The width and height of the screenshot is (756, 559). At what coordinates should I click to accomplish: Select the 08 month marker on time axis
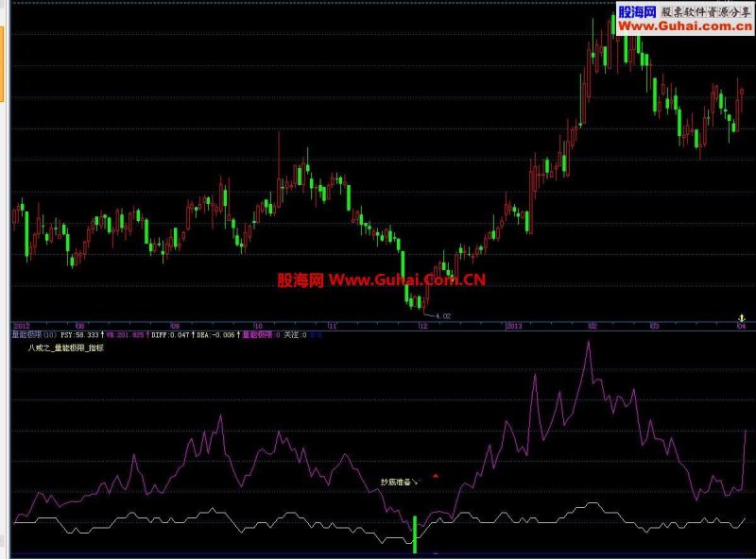[80, 327]
